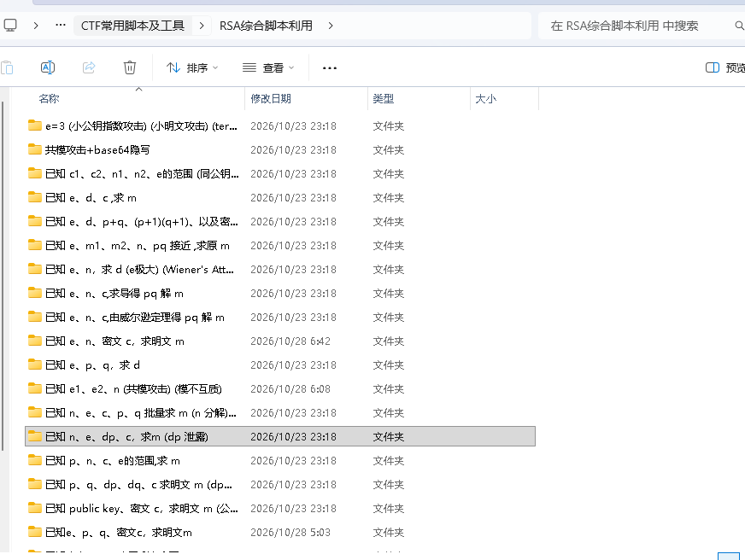Click date 2026/10/28 5:03 cell

click(x=290, y=533)
